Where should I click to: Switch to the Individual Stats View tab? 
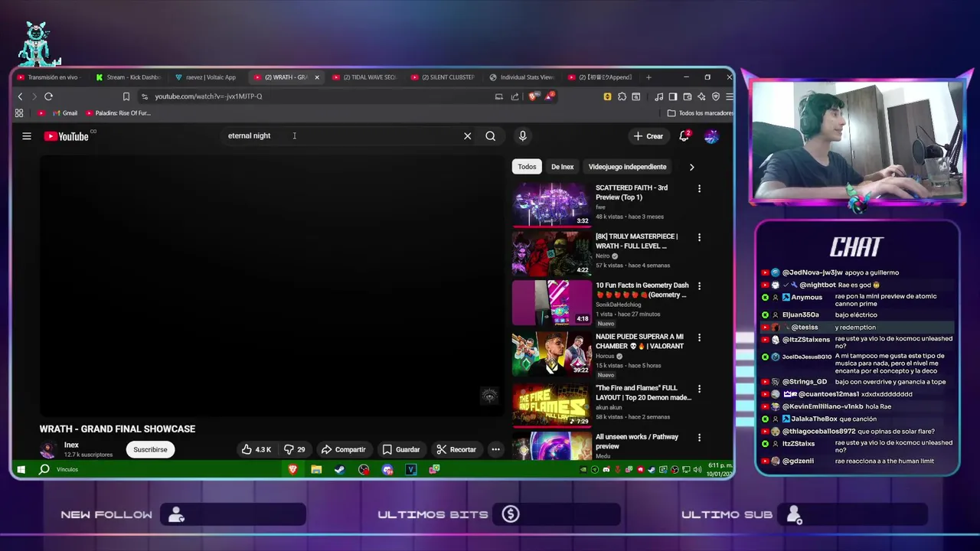coord(521,77)
